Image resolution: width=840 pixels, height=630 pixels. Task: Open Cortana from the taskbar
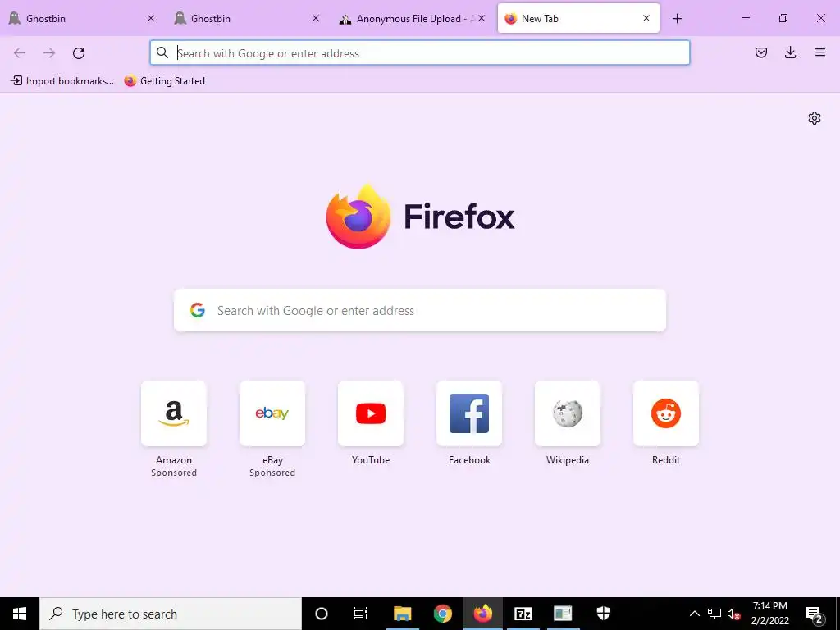click(x=322, y=614)
